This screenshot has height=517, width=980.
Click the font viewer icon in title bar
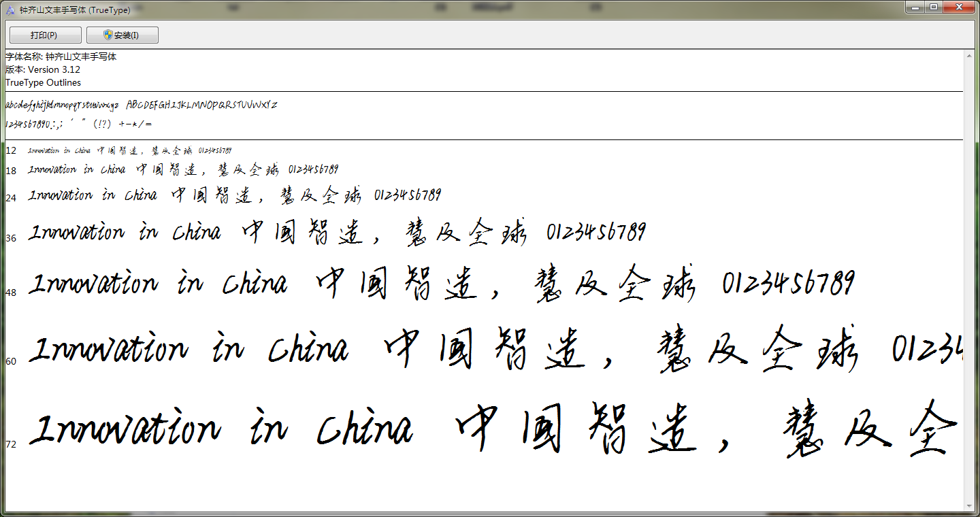[10, 10]
